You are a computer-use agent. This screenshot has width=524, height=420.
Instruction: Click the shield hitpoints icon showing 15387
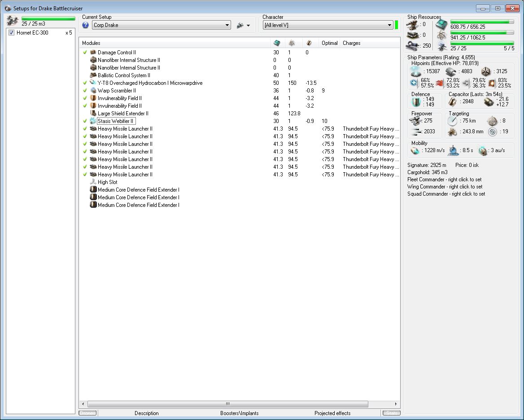coord(416,71)
